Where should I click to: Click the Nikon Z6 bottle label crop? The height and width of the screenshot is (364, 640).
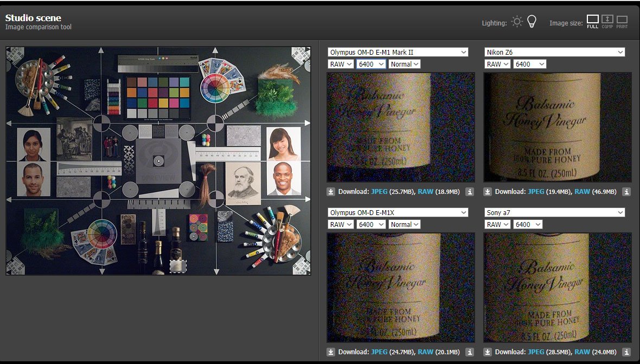click(558, 127)
